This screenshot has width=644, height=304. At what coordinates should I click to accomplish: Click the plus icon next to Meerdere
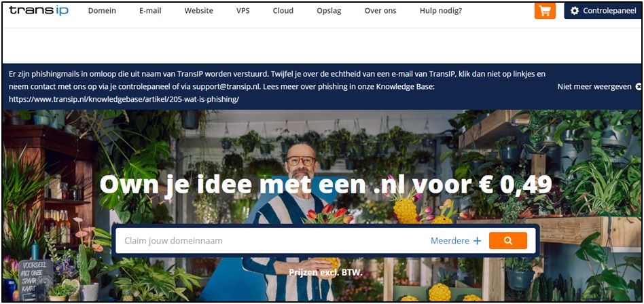477,241
